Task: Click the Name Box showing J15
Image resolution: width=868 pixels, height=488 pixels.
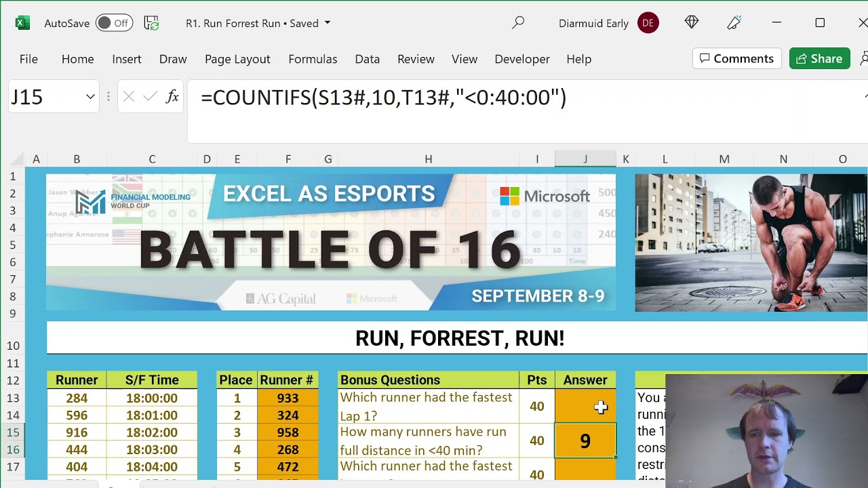Action: (x=45, y=97)
